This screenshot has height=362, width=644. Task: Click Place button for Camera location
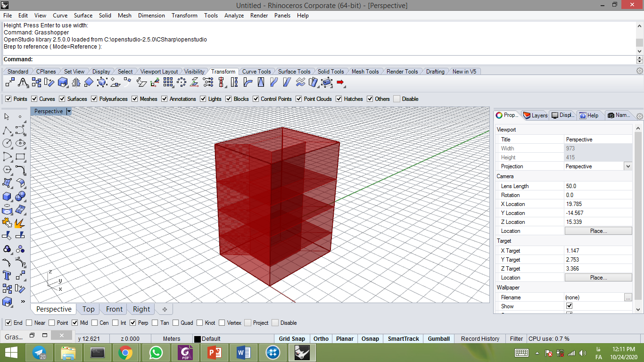coord(598,231)
